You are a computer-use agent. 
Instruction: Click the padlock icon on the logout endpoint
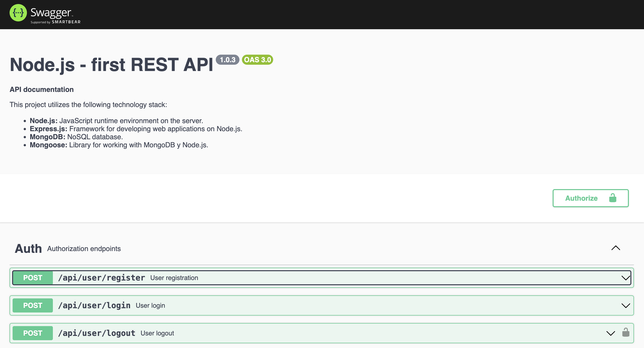click(626, 333)
